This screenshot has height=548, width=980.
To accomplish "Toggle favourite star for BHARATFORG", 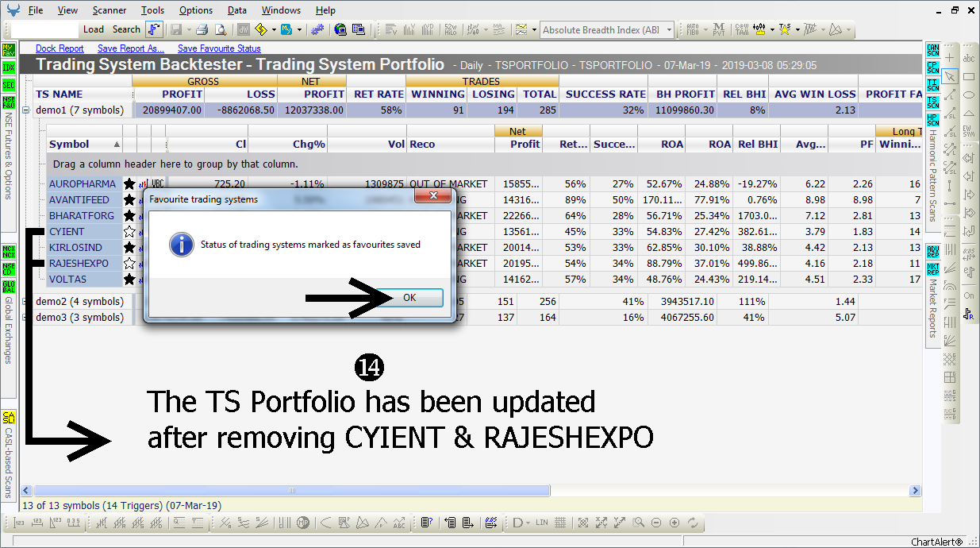I will (129, 216).
